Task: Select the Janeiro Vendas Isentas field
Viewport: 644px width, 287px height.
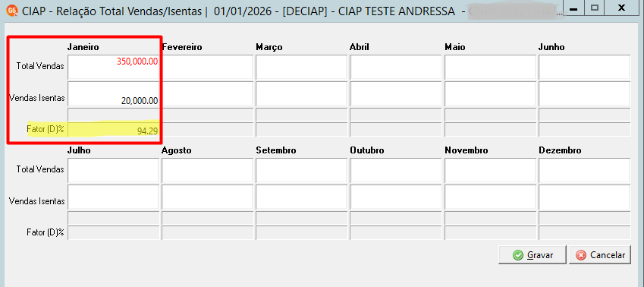Action: click(x=113, y=93)
